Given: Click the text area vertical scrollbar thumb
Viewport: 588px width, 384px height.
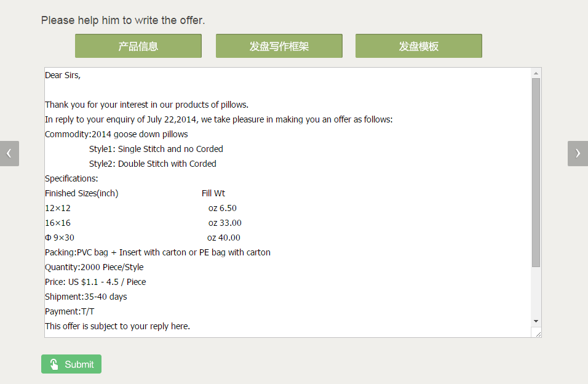Looking at the screenshot, I should (x=536, y=172).
